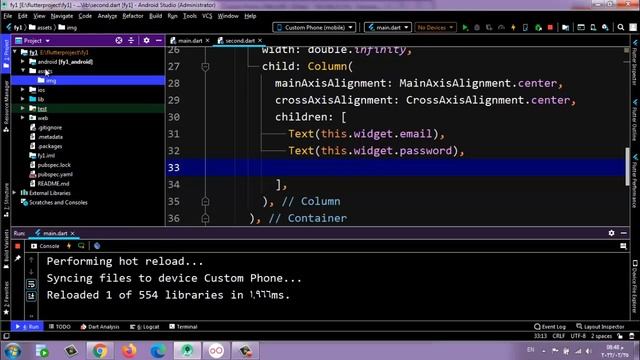Hide the Run panel with minus icon
Image resolution: width=640 pixels, height=360 pixels.
click(624, 233)
